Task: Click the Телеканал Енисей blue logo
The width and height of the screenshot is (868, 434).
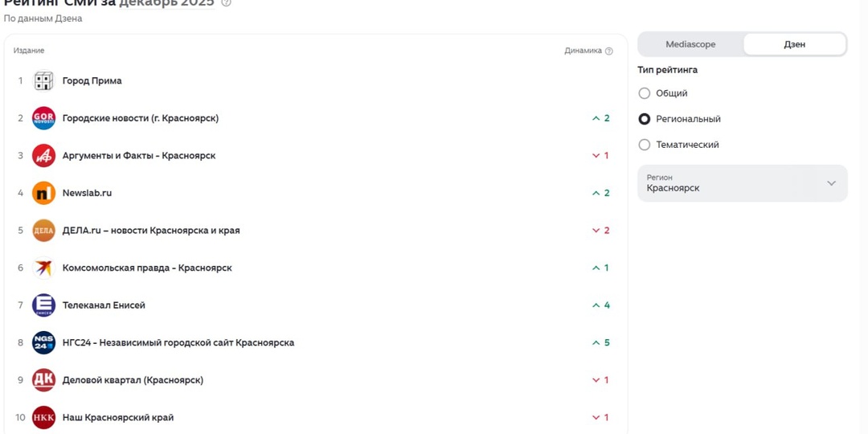Action: coord(43,305)
